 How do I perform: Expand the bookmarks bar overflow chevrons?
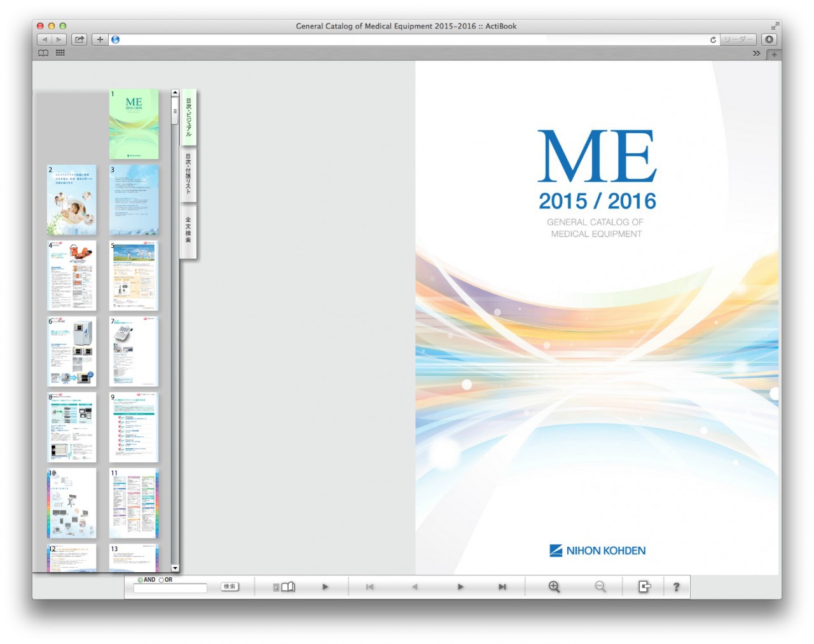pyautogui.click(x=757, y=53)
